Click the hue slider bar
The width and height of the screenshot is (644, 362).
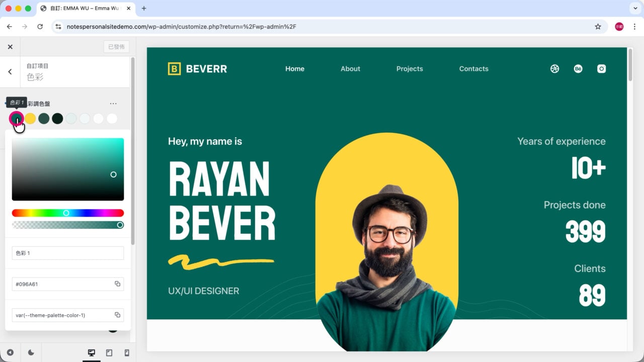click(68, 213)
